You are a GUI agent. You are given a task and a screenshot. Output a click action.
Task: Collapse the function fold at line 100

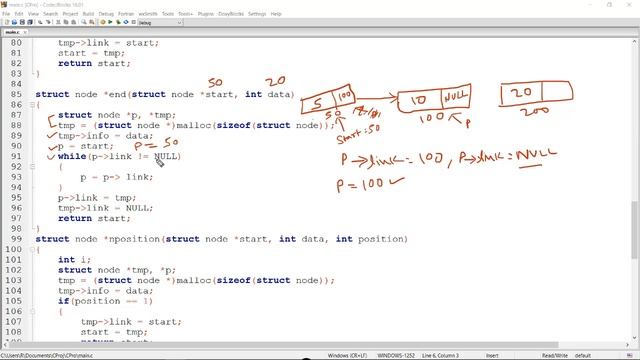click(x=32, y=249)
